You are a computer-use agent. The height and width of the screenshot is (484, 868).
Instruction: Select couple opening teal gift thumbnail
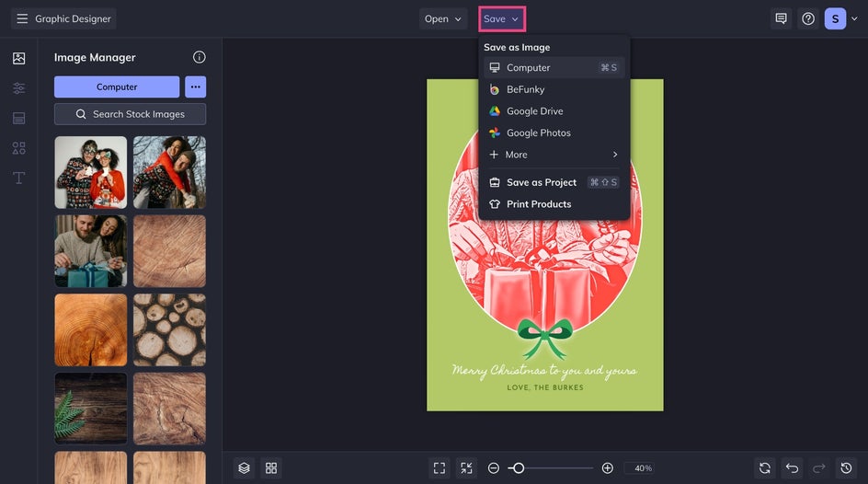91,251
